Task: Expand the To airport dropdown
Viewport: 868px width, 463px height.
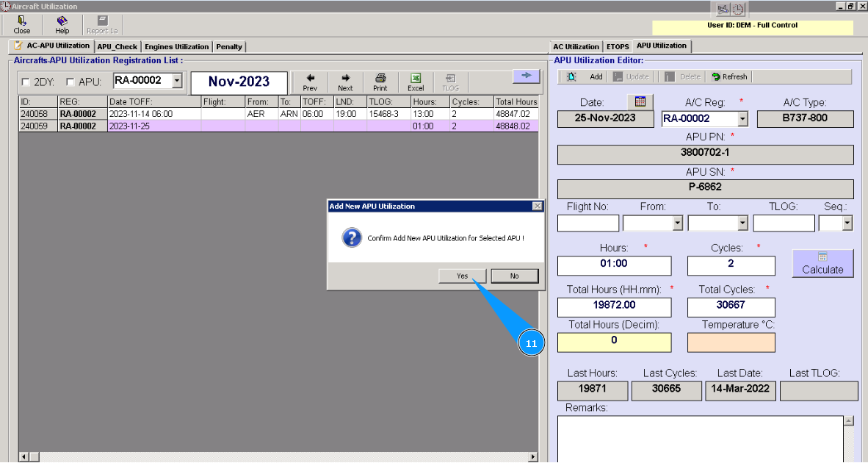Action: [743, 223]
